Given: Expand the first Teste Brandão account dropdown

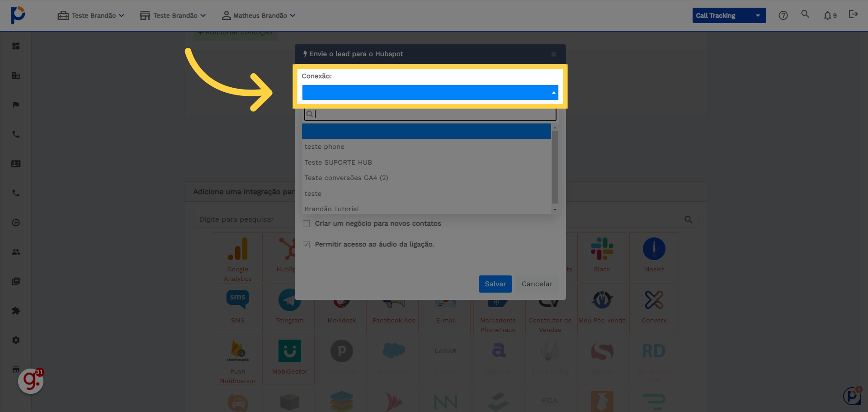Looking at the screenshot, I should [x=91, y=15].
